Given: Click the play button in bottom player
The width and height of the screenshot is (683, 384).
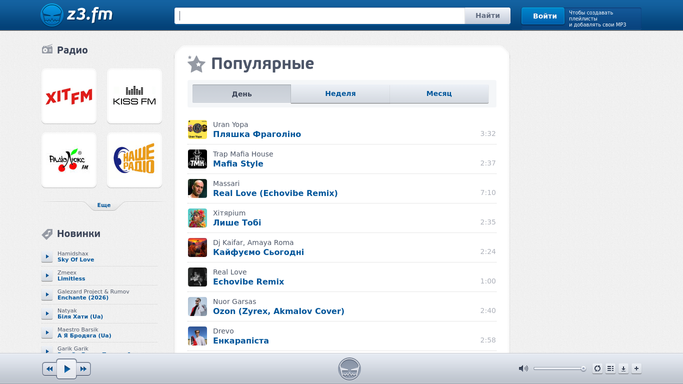Looking at the screenshot, I should pyautogui.click(x=67, y=369).
